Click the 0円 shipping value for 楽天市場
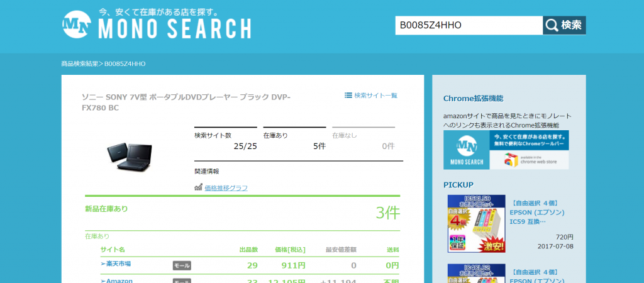 392,266
